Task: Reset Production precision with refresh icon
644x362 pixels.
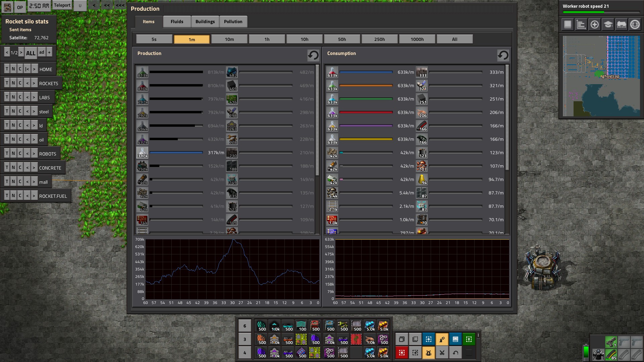Action: [313, 55]
